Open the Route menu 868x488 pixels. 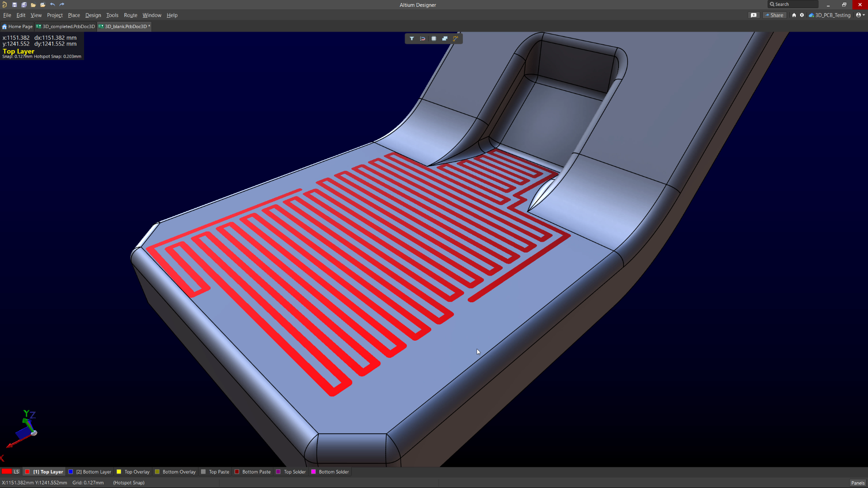(x=130, y=15)
